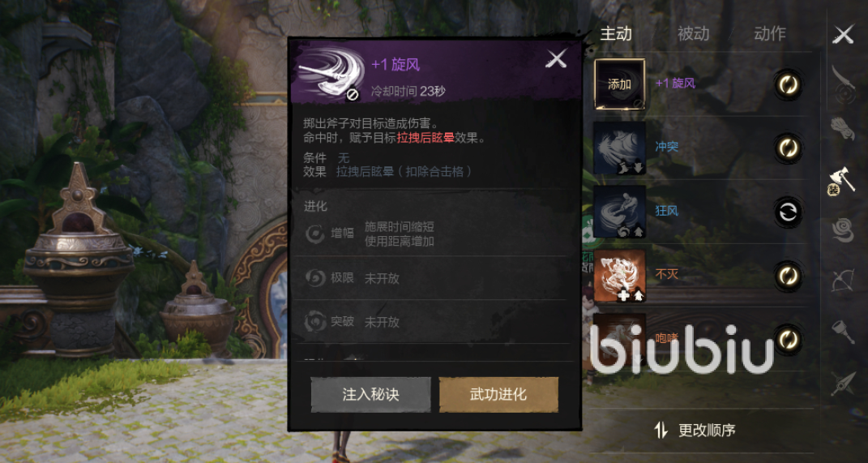
Task: Select the hammer weapon icon in sidebar
Action: click(843, 331)
